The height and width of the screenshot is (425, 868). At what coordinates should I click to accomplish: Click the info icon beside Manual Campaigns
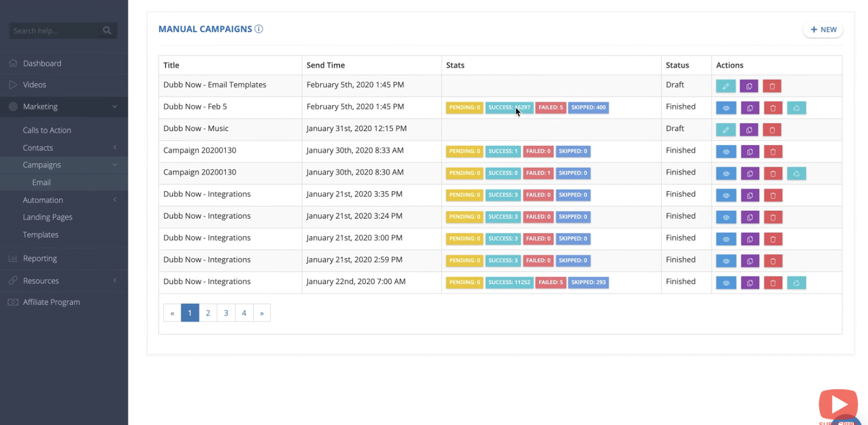tap(259, 29)
